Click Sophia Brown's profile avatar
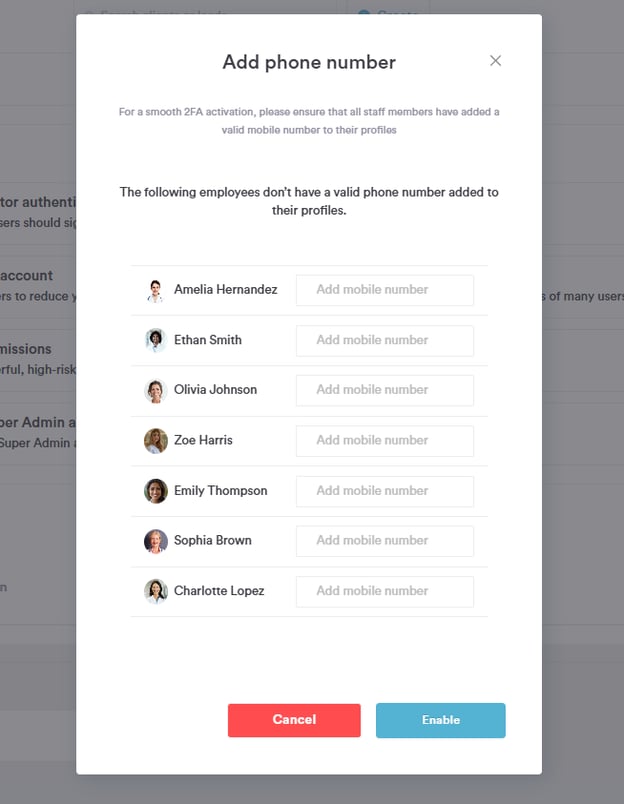The width and height of the screenshot is (624, 804). [x=155, y=541]
